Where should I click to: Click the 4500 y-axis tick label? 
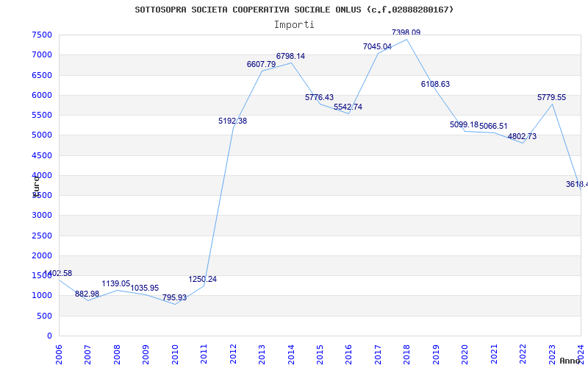tap(42, 155)
